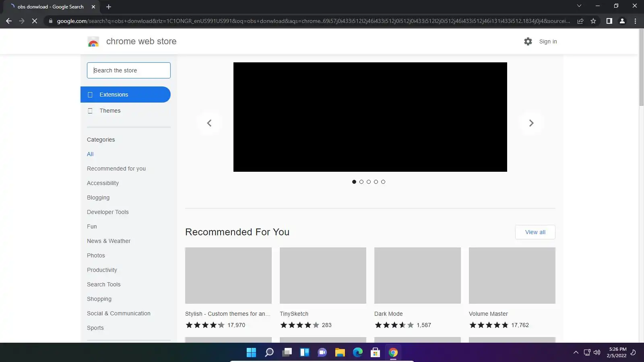Viewport: 644px width, 362px height.
Task: Click the Search the store field
Action: tap(129, 70)
